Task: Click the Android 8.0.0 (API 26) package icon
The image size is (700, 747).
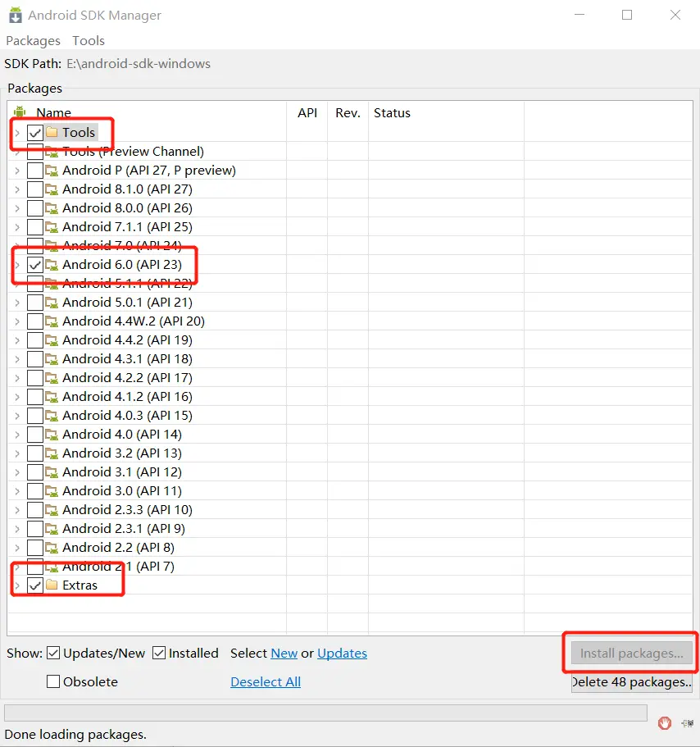Action: click(x=52, y=207)
